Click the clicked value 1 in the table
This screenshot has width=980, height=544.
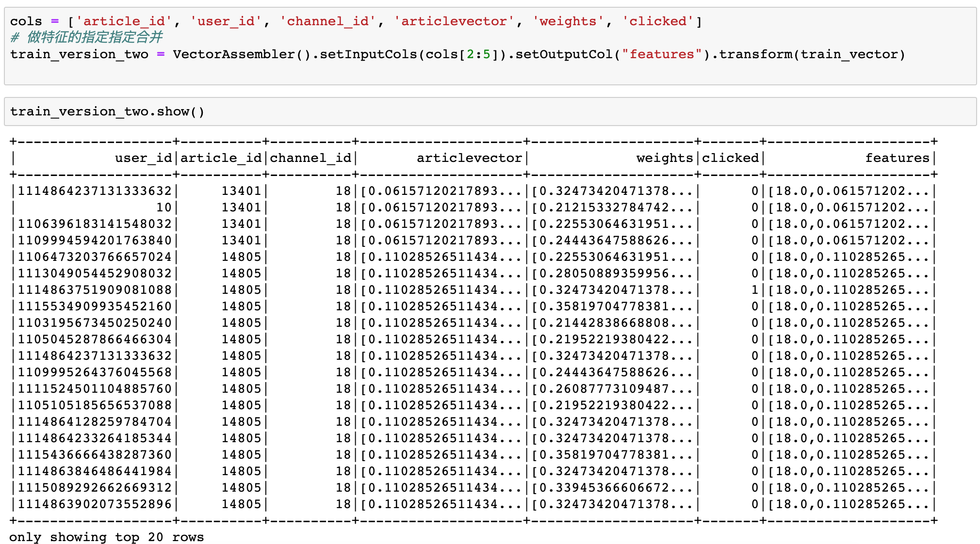tap(754, 290)
